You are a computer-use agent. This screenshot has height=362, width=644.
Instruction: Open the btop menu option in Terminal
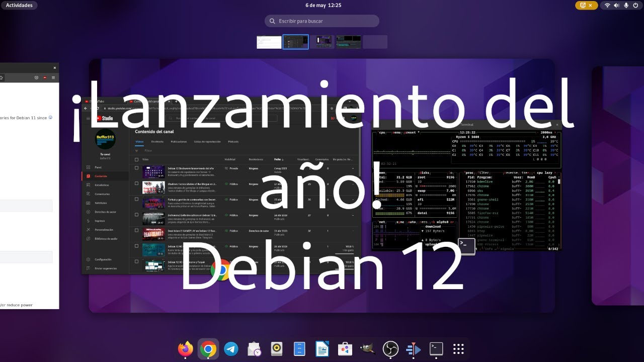click(395, 132)
